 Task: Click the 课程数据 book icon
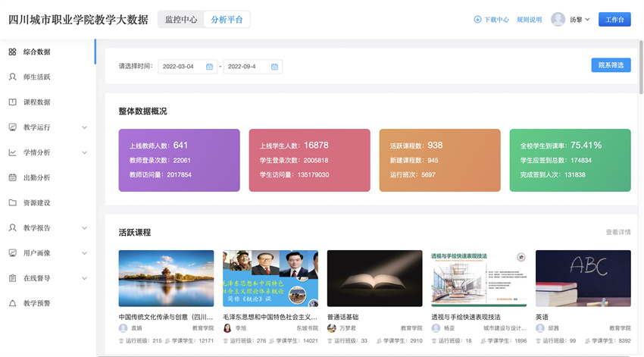13,102
